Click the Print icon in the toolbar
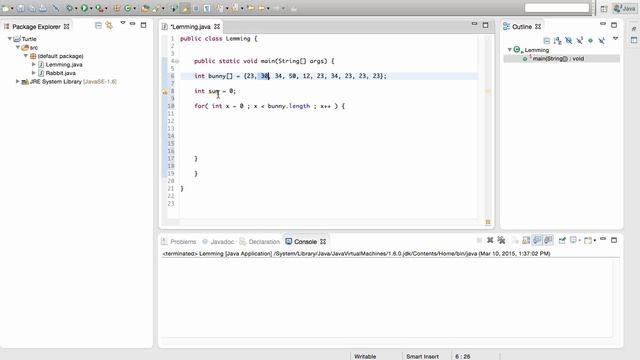The width and height of the screenshot is (640, 360). pyautogui.click(x=42, y=8)
